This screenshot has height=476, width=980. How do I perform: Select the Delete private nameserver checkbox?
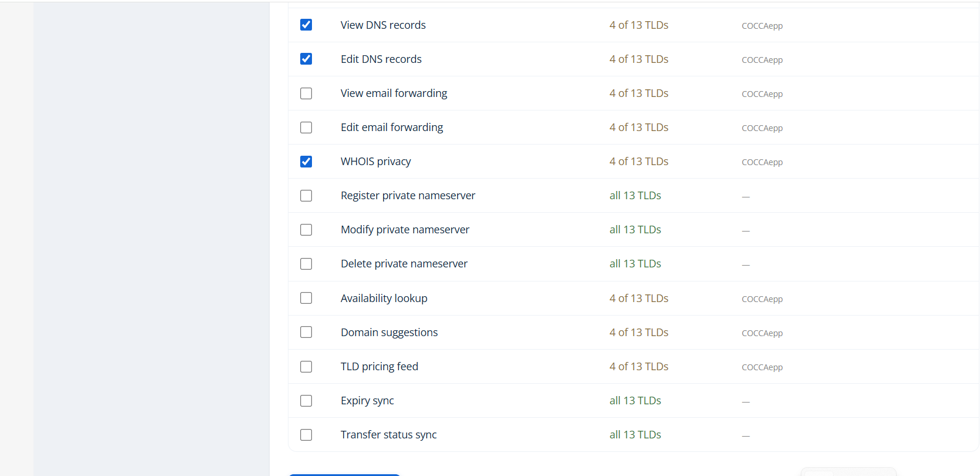(306, 264)
